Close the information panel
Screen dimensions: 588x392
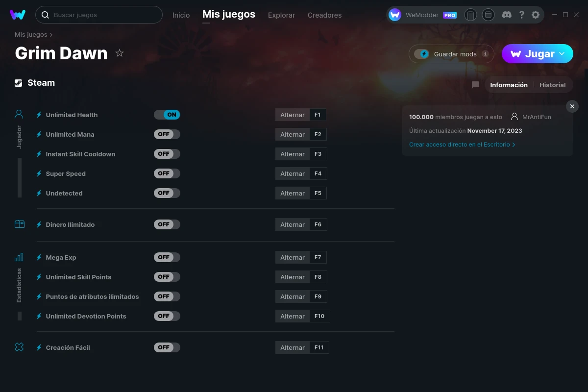tap(572, 106)
